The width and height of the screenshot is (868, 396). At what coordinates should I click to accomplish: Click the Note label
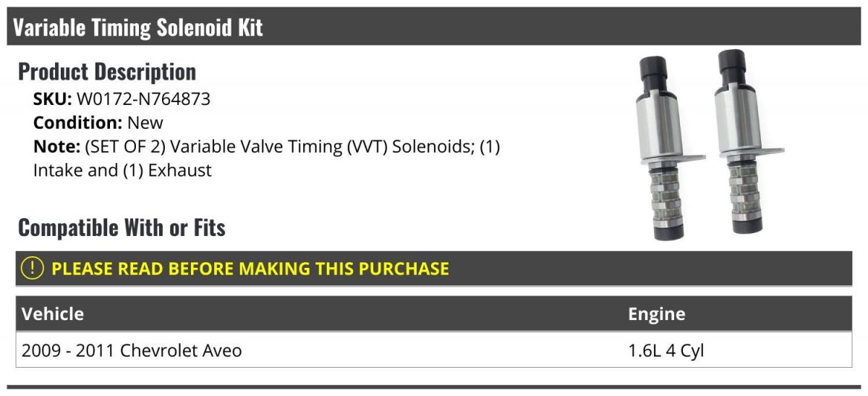click(56, 146)
